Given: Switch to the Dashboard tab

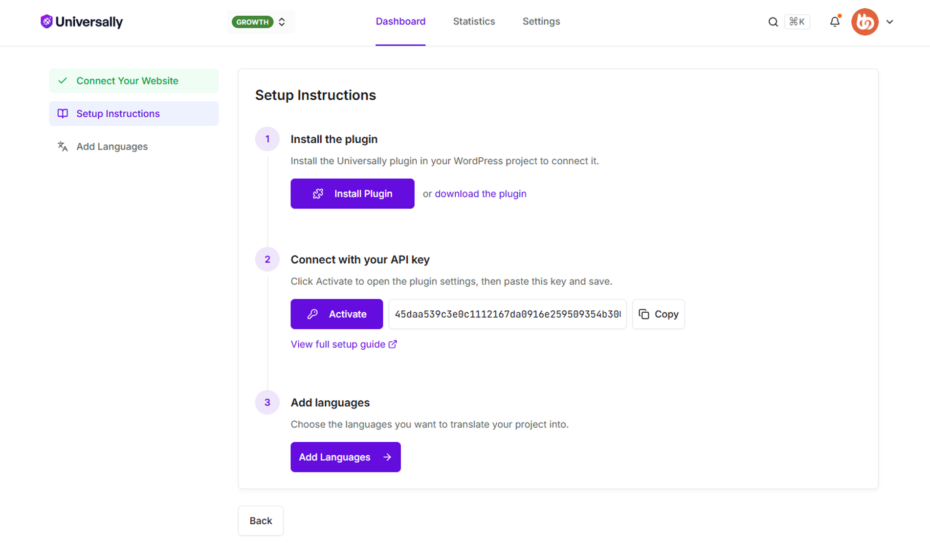Looking at the screenshot, I should coord(400,22).
